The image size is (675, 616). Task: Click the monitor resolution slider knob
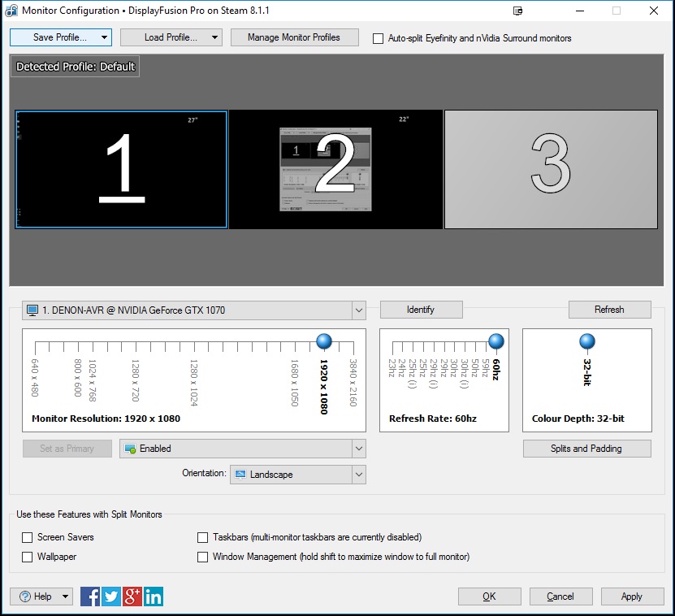pos(324,341)
